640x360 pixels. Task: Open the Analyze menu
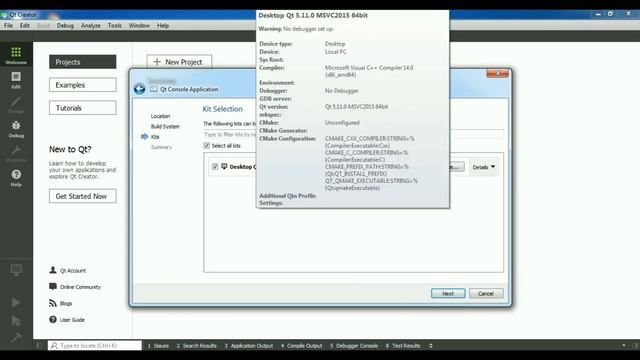coord(91,25)
